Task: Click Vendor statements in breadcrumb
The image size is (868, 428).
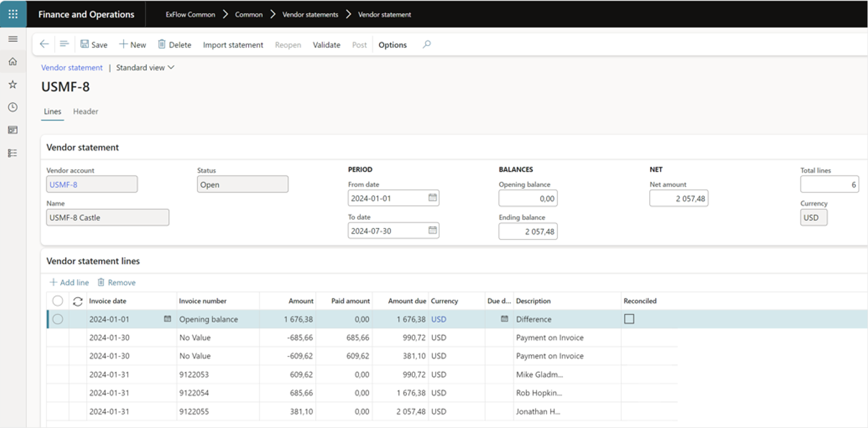Action: pos(310,14)
